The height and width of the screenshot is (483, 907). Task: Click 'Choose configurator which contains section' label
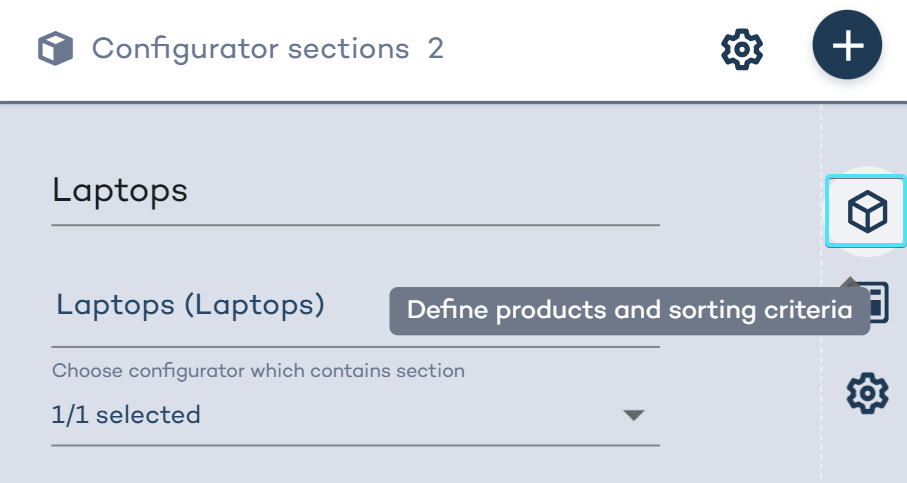coord(258,371)
